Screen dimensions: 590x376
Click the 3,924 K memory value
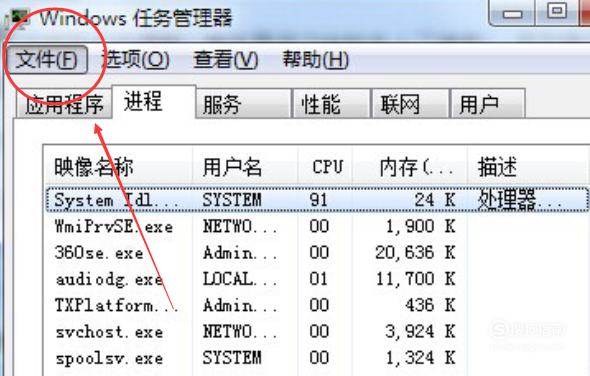click(x=420, y=332)
